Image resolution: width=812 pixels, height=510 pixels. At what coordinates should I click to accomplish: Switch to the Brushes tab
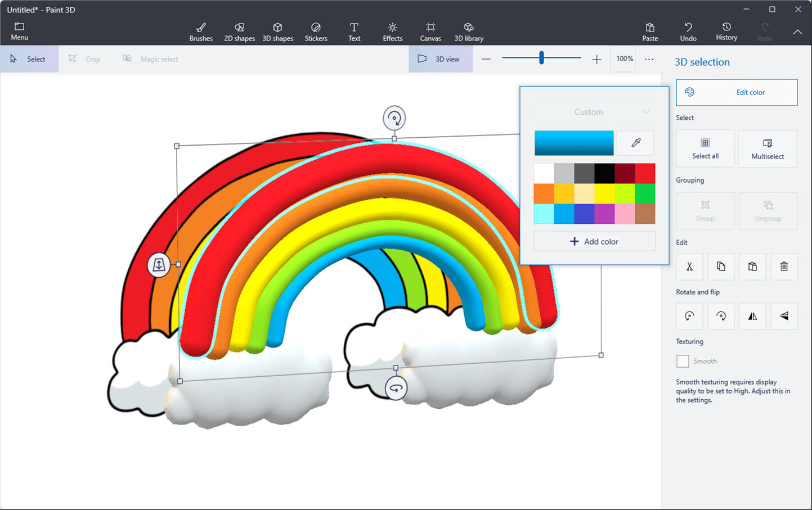201,32
